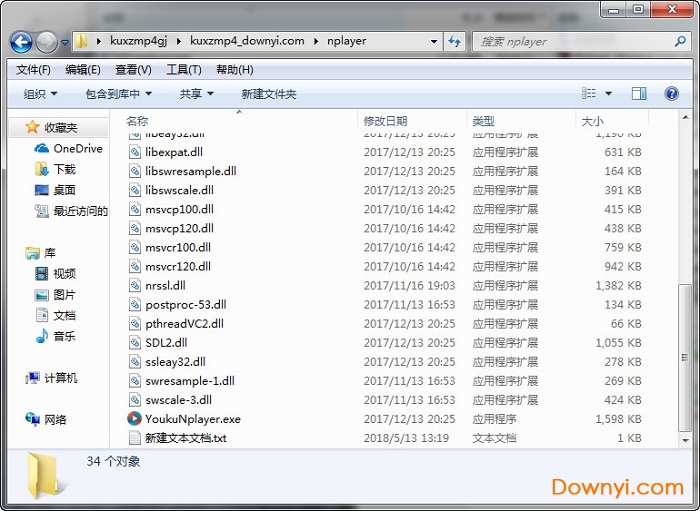Select the pthreadVC2.dll file icon
The width and height of the screenshot is (700, 511).
pyautogui.click(x=135, y=324)
